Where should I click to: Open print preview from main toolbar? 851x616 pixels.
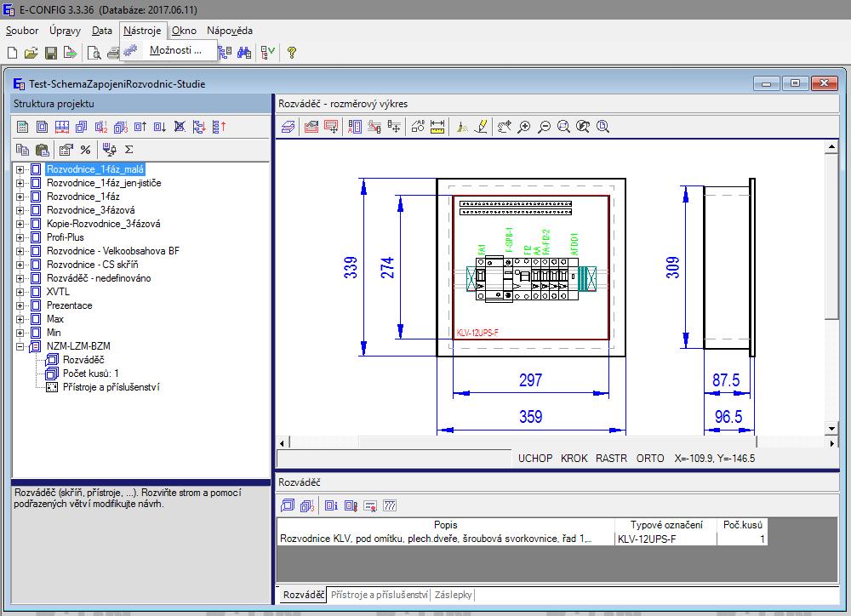94,53
